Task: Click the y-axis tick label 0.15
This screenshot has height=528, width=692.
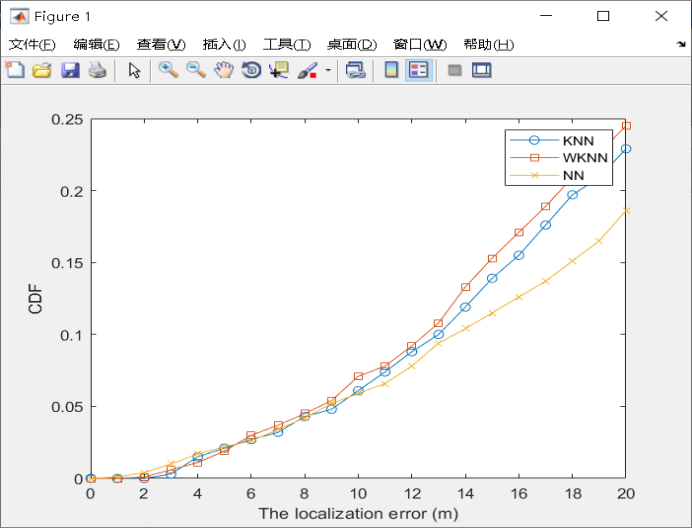Action: pos(67,263)
